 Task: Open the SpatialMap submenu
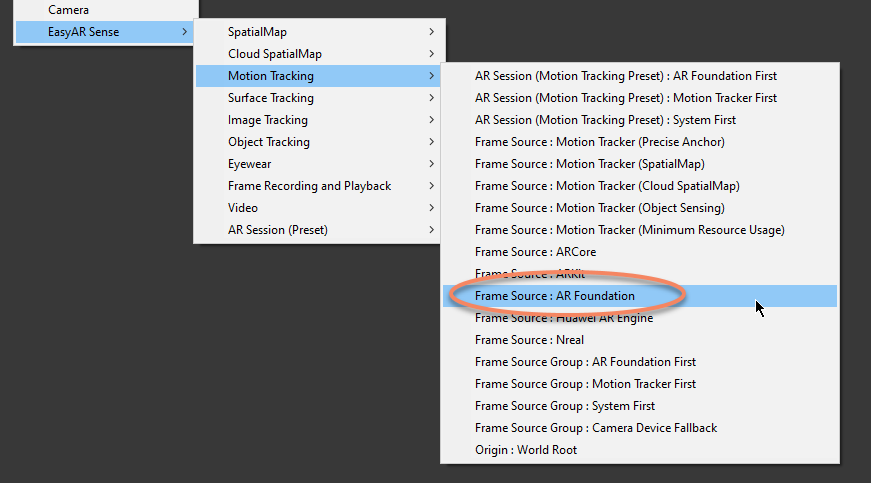[x=319, y=32]
